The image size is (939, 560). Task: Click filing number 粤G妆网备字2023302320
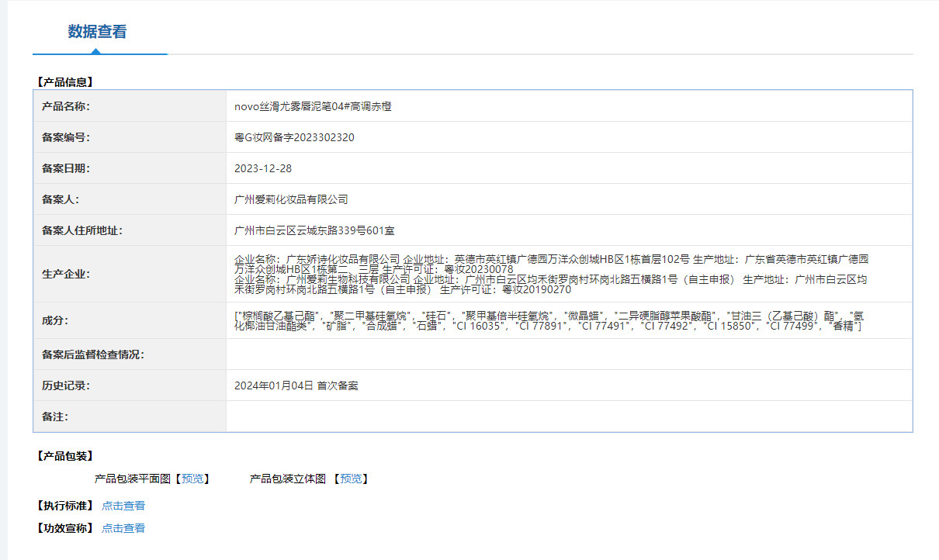(x=294, y=137)
